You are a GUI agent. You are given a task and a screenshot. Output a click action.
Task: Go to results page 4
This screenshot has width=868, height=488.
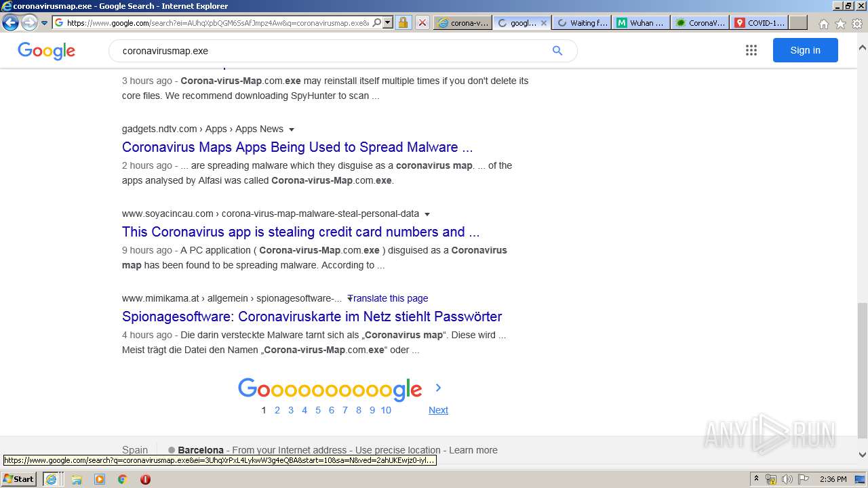[x=304, y=410]
